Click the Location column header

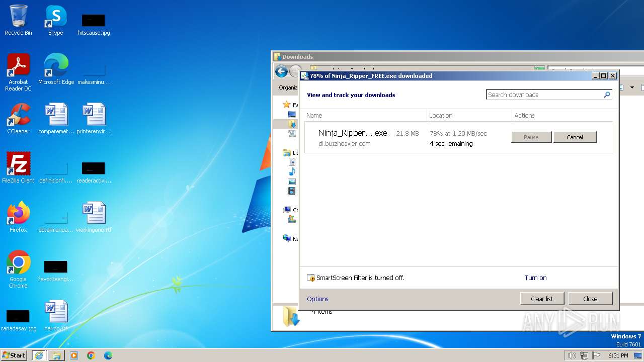tap(469, 115)
